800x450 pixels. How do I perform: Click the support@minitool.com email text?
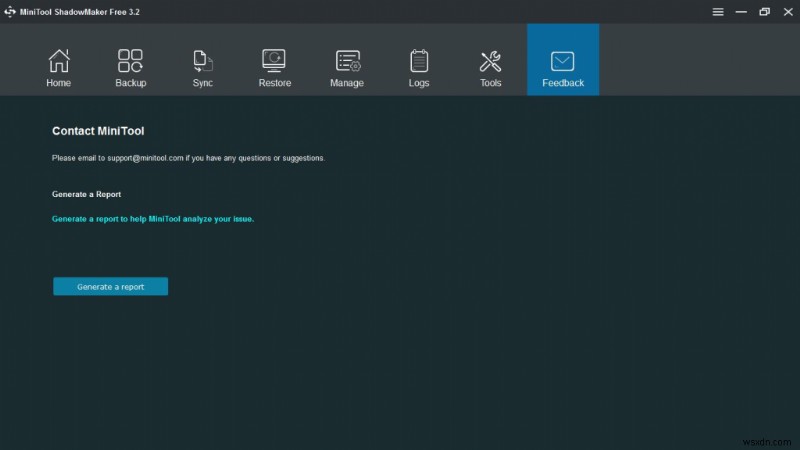point(145,158)
